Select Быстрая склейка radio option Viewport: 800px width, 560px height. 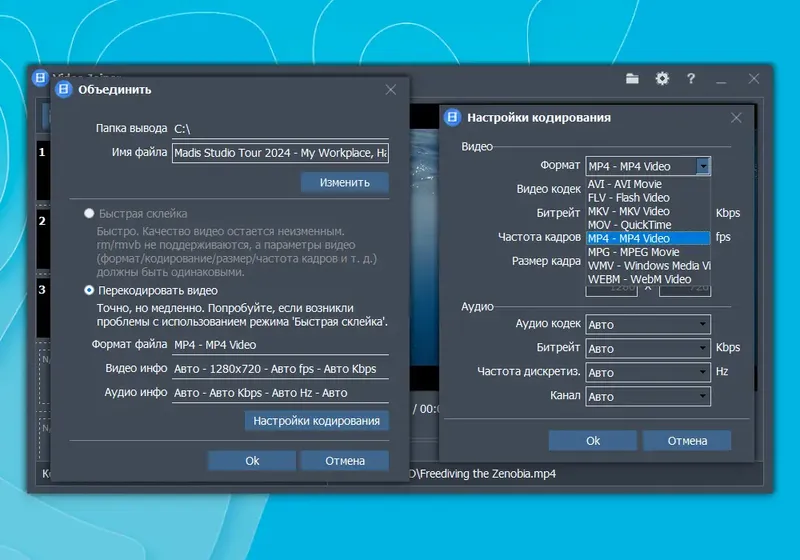[x=89, y=213]
